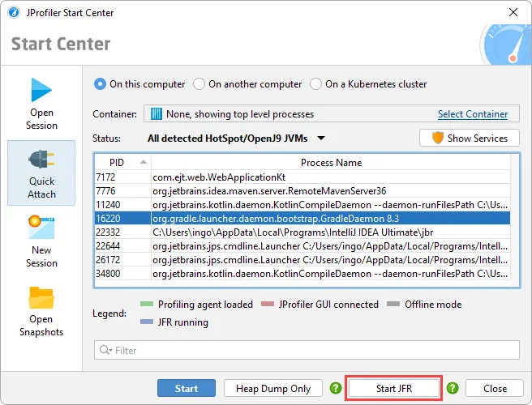532x405 pixels.
Task: Select the RemoteMavenServer36 process row
Action: point(302,191)
